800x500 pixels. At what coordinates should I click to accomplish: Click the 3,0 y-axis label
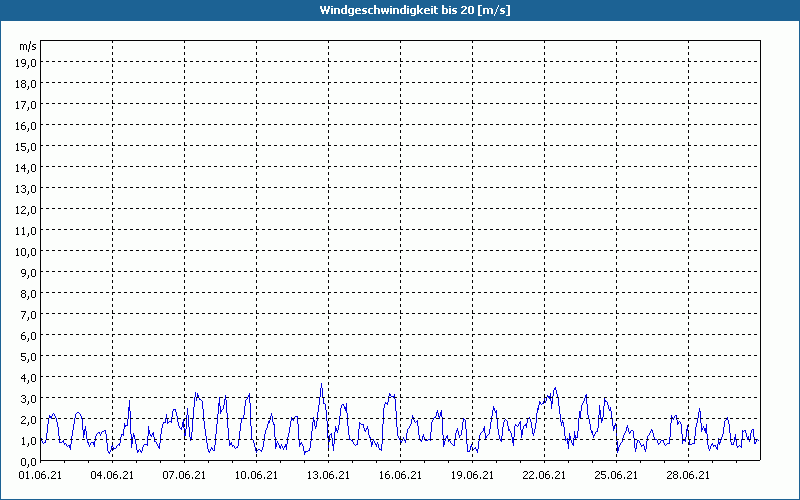tap(30, 399)
